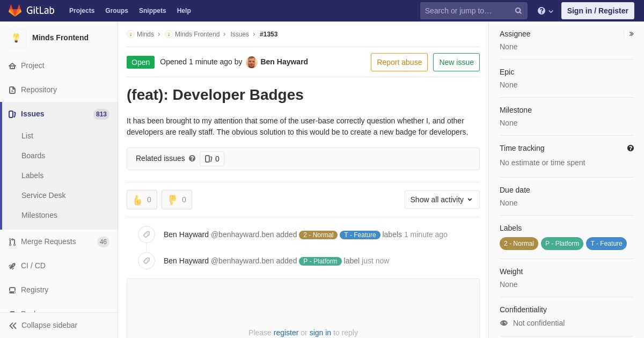The height and width of the screenshot is (338, 644).
Task: Open the Projects top menu
Action: click(x=82, y=11)
